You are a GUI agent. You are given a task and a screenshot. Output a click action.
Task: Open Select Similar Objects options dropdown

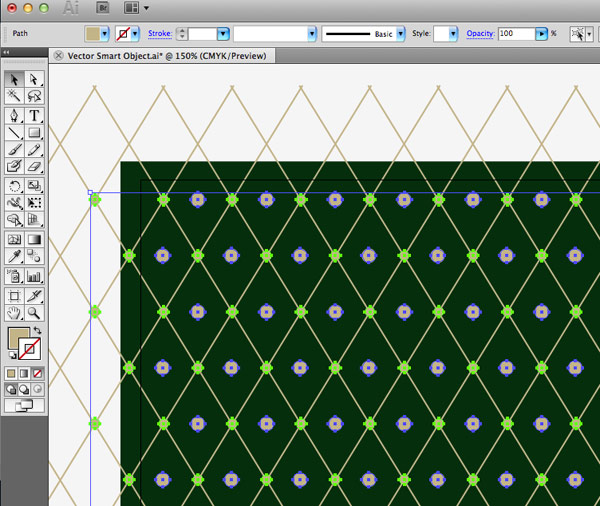(589, 34)
